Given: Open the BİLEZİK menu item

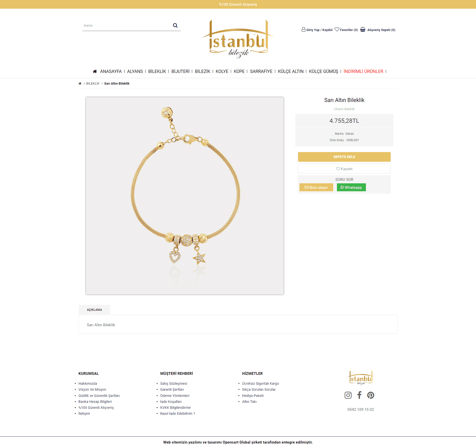Looking at the screenshot, I should tap(203, 71).
